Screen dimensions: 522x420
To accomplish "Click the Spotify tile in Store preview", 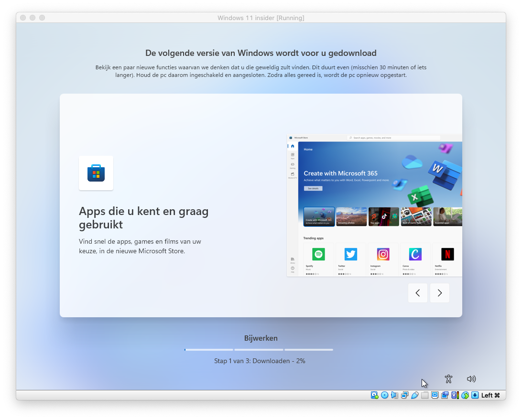I will click(318, 259).
